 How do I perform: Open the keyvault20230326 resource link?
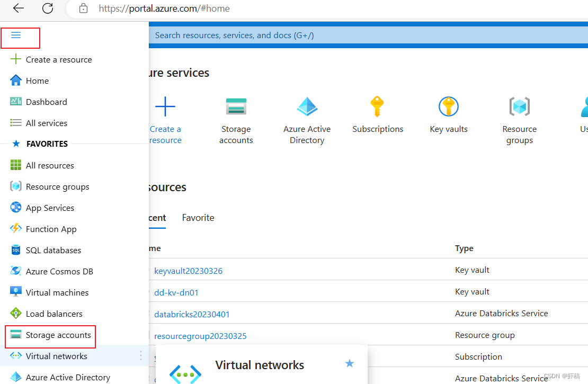[188, 271]
